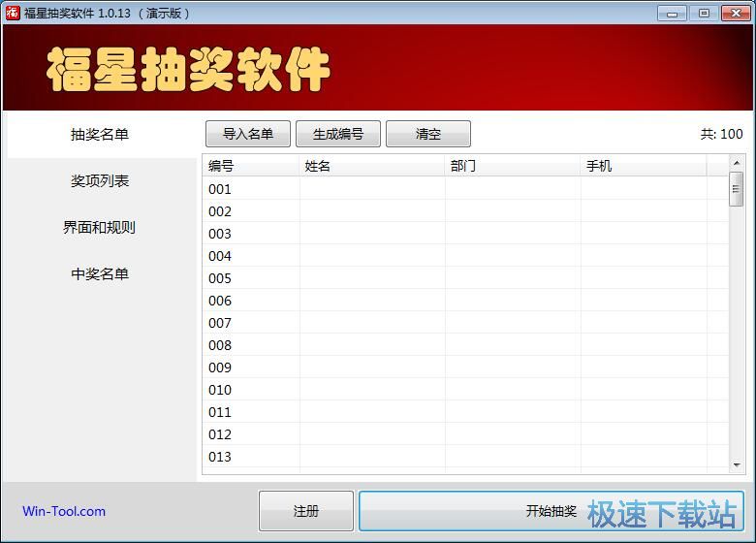Screen dimensions: 756x543
Task: Click the 手机 column header
Action: click(x=644, y=166)
